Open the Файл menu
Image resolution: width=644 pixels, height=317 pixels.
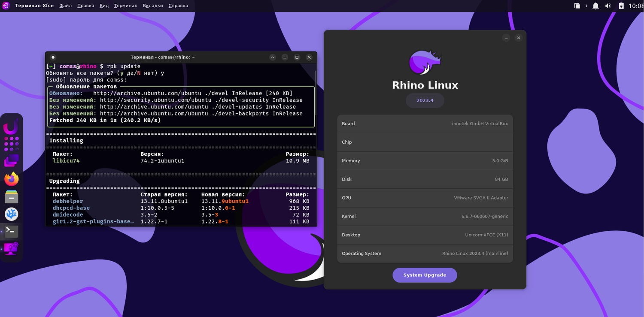point(66,6)
